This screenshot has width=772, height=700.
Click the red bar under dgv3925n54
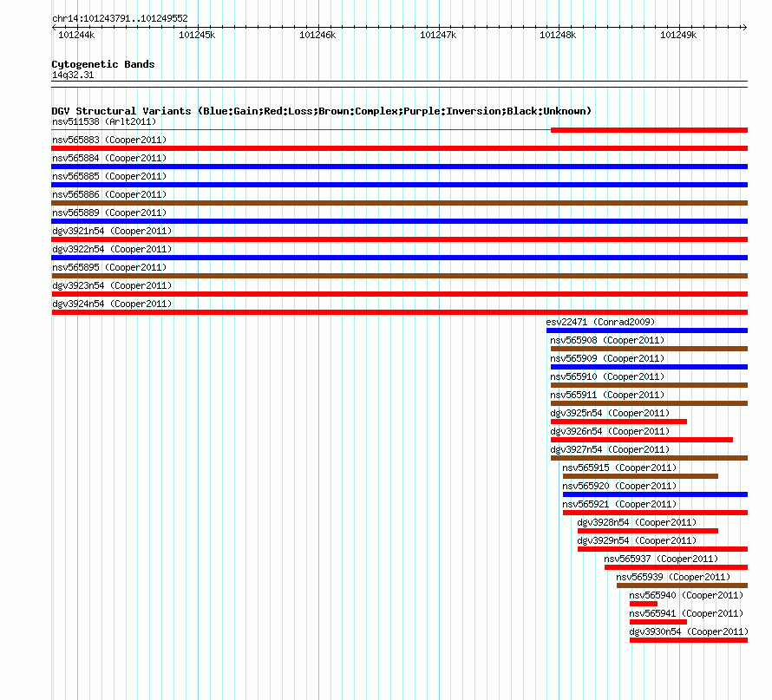(x=618, y=422)
